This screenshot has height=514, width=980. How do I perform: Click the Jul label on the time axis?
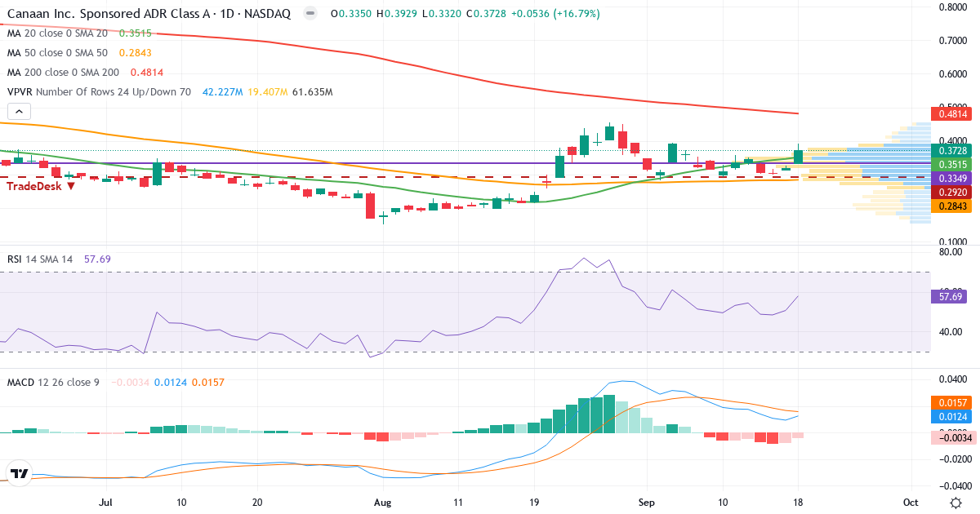[x=105, y=502]
